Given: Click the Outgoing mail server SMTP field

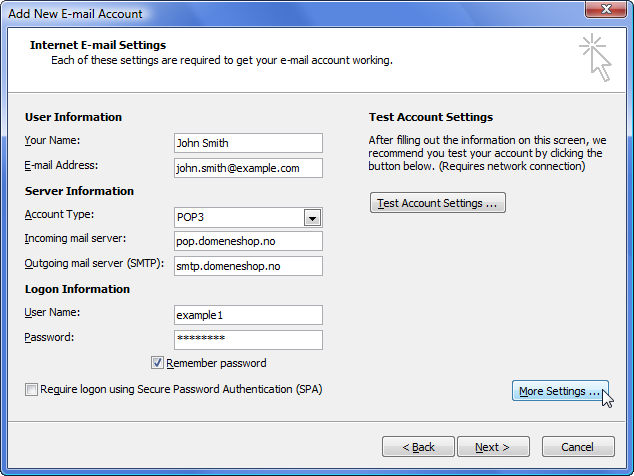Looking at the screenshot, I should (x=248, y=266).
